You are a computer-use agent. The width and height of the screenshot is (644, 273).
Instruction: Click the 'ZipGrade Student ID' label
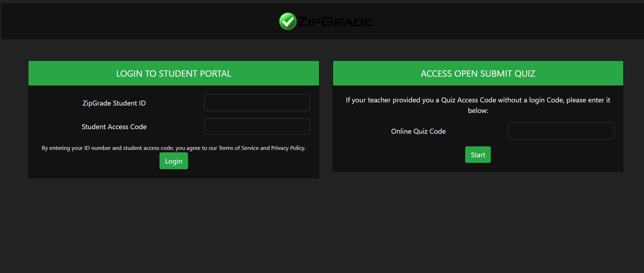[114, 103]
